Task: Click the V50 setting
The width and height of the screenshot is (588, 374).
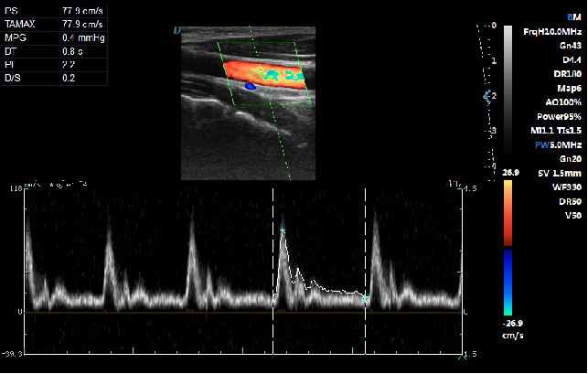Action: click(573, 216)
